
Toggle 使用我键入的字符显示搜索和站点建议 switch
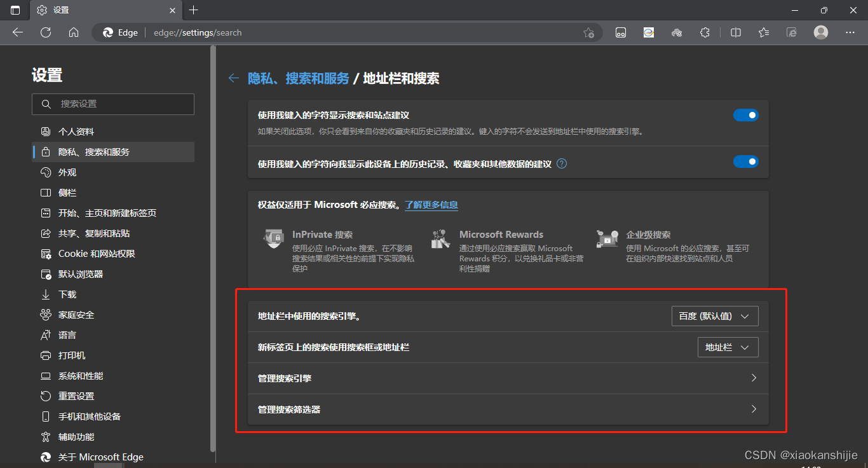[x=746, y=115]
